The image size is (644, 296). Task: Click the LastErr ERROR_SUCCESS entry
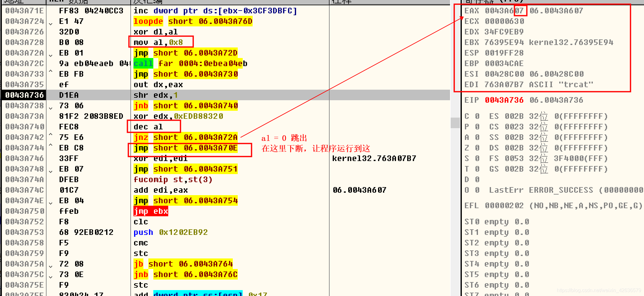pos(566,190)
